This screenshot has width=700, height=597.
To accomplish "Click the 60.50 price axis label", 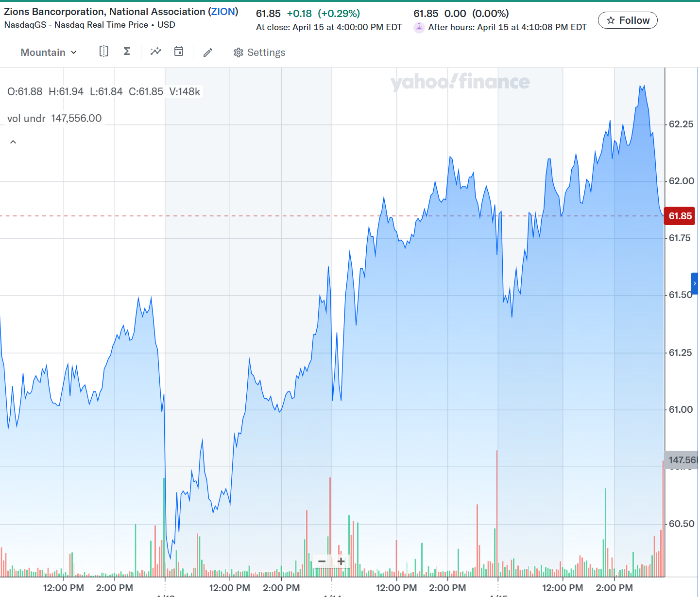I will tap(682, 524).
